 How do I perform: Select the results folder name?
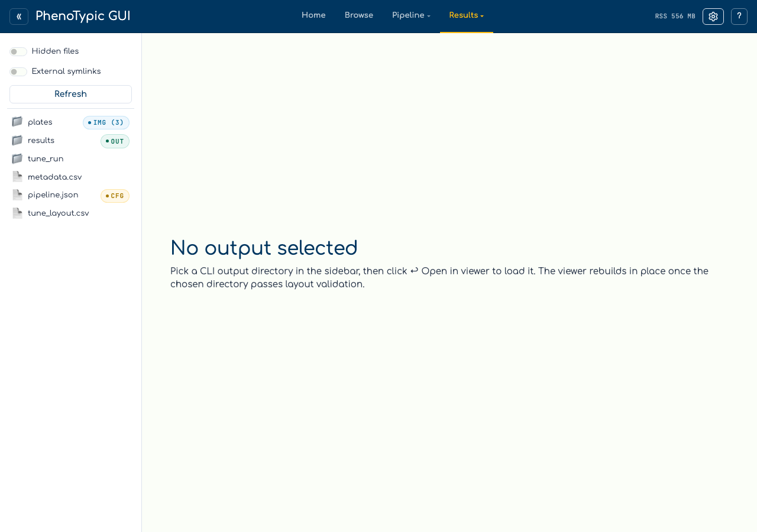point(41,141)
